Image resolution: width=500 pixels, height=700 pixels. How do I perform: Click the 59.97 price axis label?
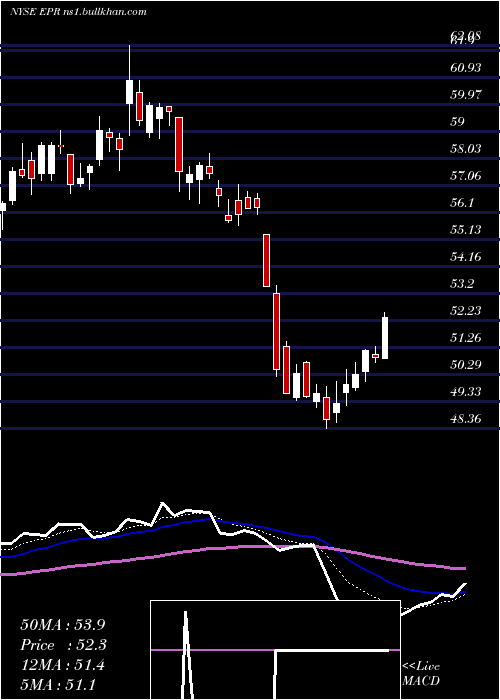click(x=466, y=95)
